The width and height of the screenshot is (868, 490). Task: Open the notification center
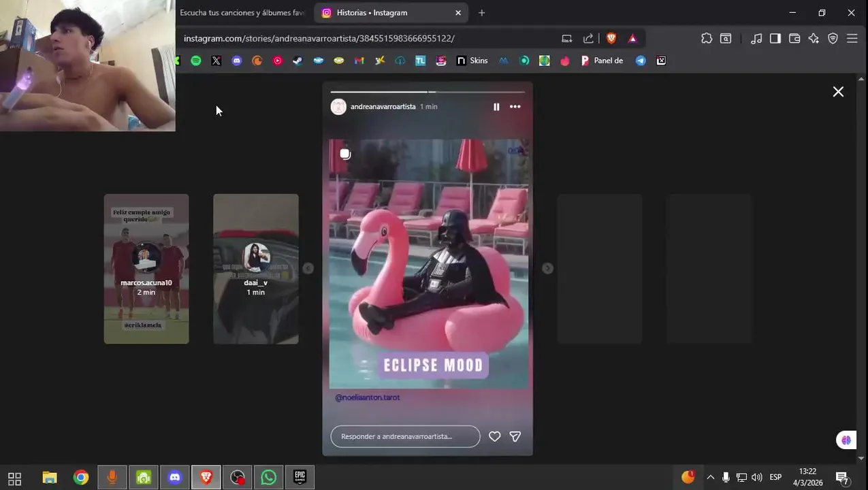[842, 478]
